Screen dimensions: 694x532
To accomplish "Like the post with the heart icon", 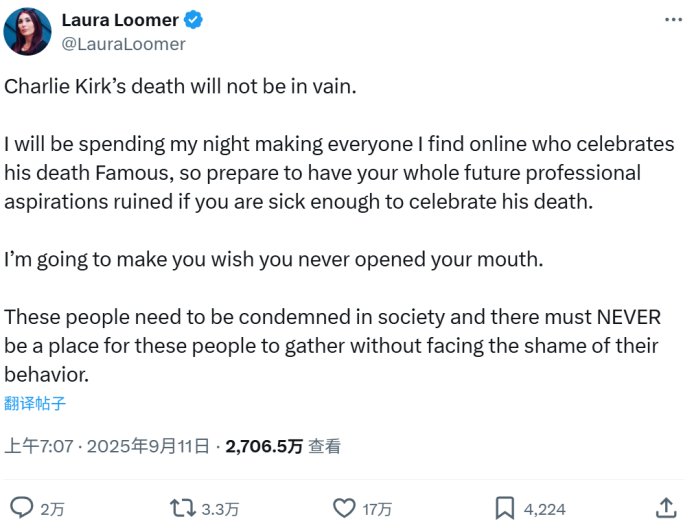I will [x=343, y=508].
